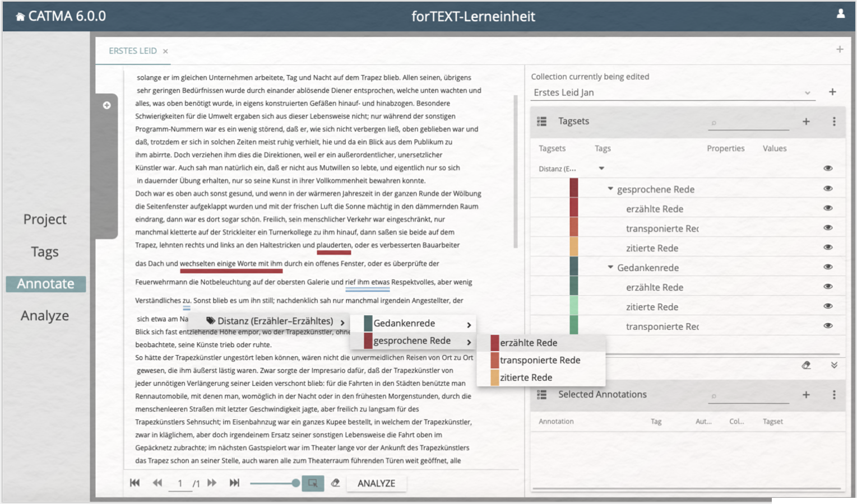Click the Tagsets grid icon
The image size is (857, 504).
[x=541, y=121]
